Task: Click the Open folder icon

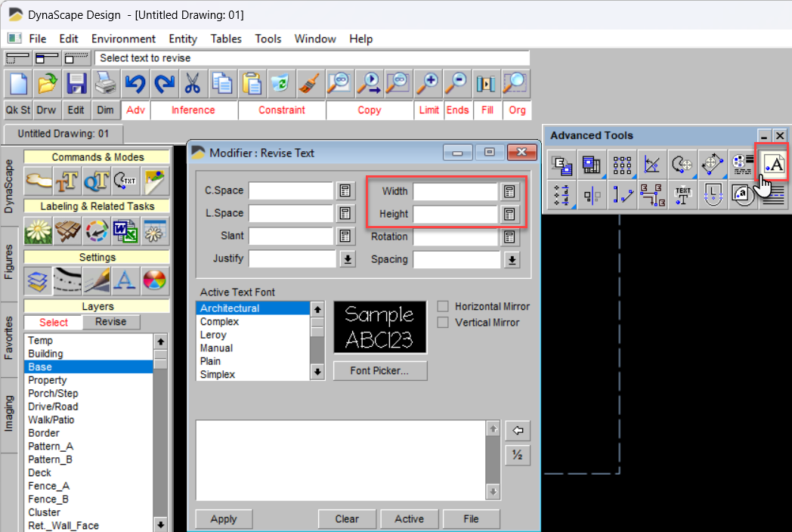Action: coord(47,83)
